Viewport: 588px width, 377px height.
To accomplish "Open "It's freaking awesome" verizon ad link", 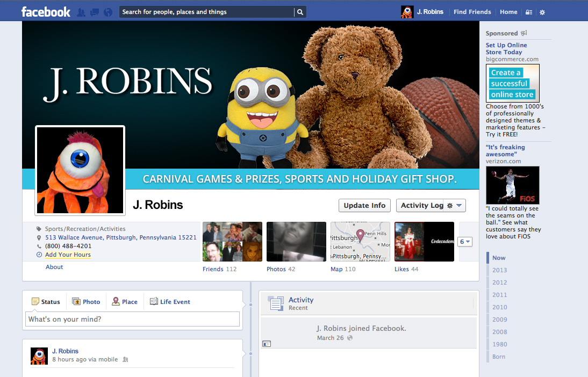I will click(x=505, y=151).
